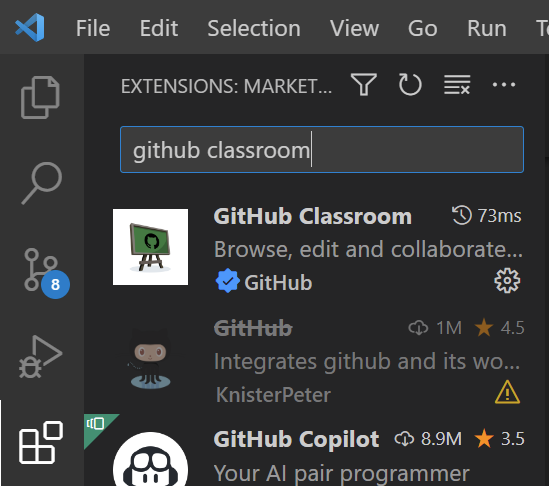Open the GitHub Copilot extension entry

(317, 452)
